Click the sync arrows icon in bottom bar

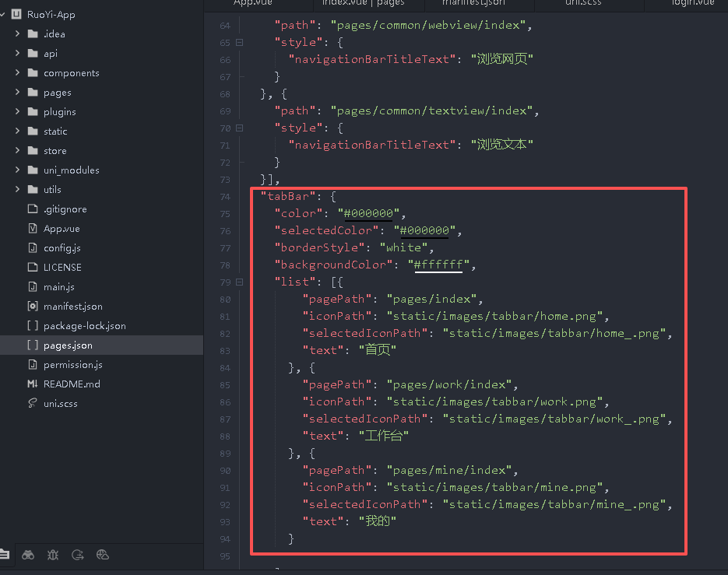coord(77,555)
